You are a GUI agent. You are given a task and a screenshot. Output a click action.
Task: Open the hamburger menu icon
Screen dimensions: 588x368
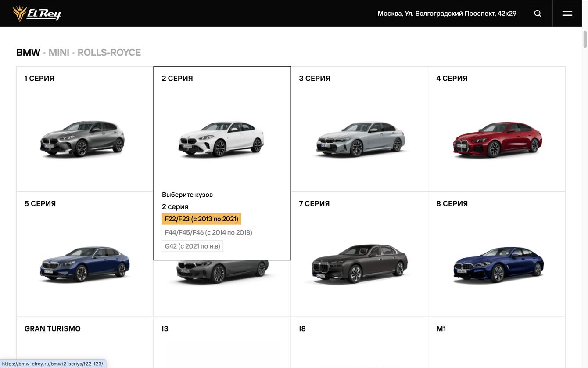[567, 14]
